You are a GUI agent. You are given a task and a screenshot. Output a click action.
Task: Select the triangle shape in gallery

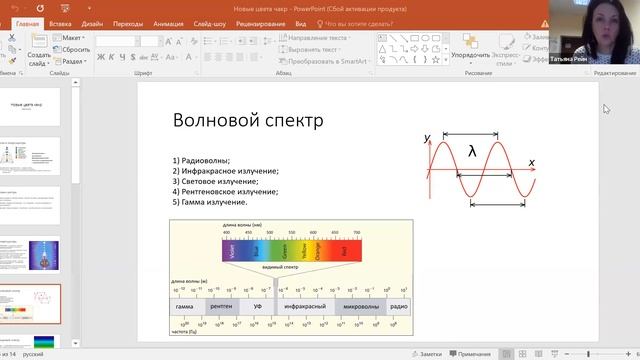pyautogui.click(x=382, y=49)
